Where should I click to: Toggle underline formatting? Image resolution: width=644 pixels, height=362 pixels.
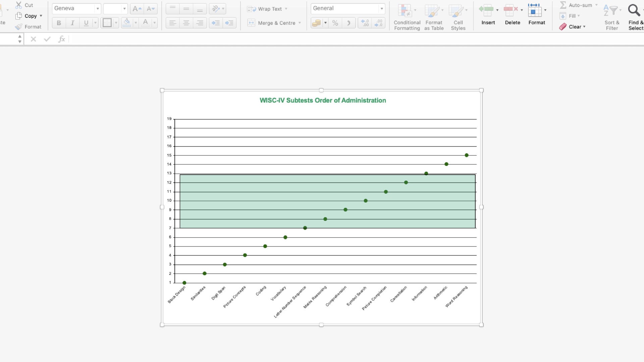[86, 23]
